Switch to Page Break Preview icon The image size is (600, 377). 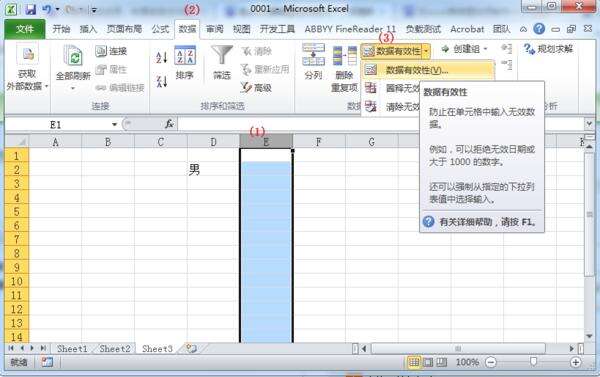click(442, 362)
